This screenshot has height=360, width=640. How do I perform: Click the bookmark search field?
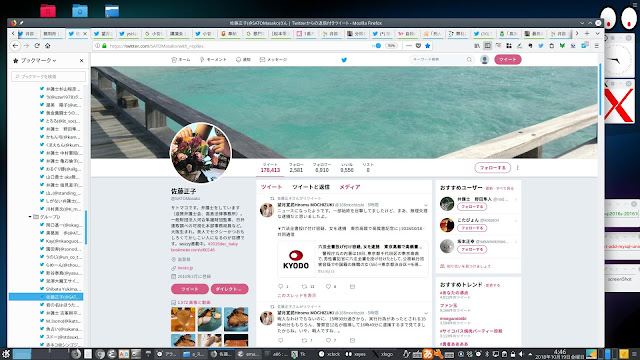point(49,76)
